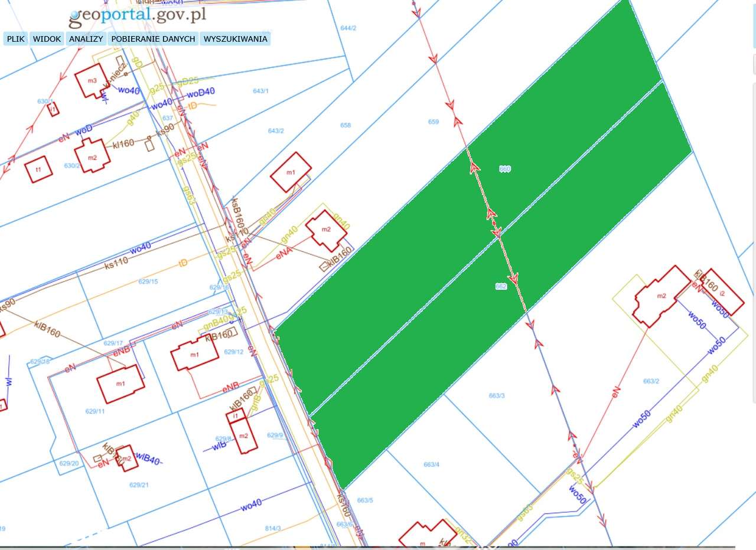Screen dimensions: 756x550
Task: Select the m2 building near parcel 663/2
Action: tap(663, 295)
